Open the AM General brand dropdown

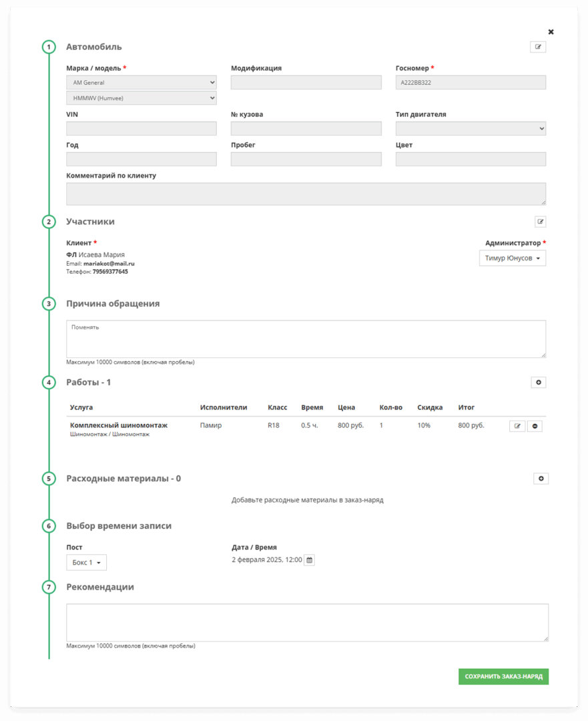point(141,82)
